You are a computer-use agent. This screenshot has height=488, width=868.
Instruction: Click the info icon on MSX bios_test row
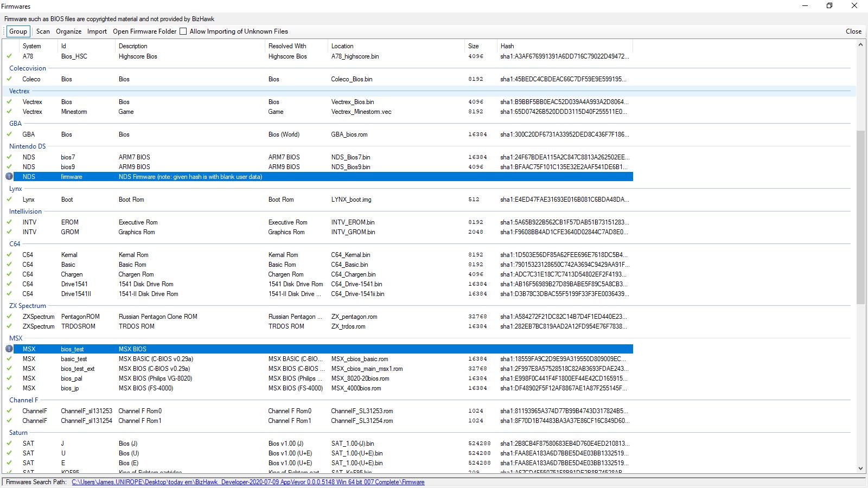point(9,349)
